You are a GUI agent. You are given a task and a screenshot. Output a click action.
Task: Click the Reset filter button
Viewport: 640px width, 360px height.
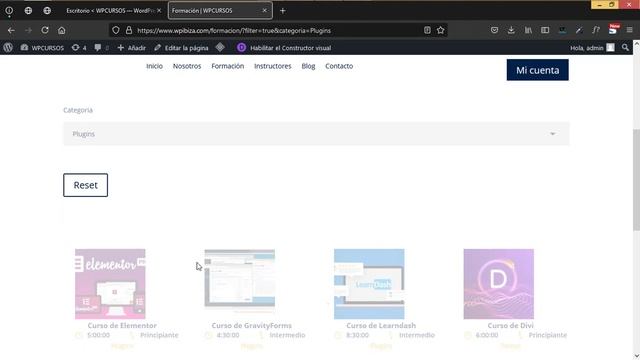(85, 185)
